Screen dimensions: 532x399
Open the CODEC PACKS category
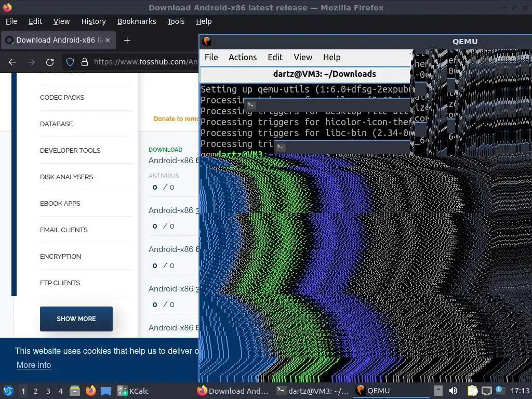62,97
